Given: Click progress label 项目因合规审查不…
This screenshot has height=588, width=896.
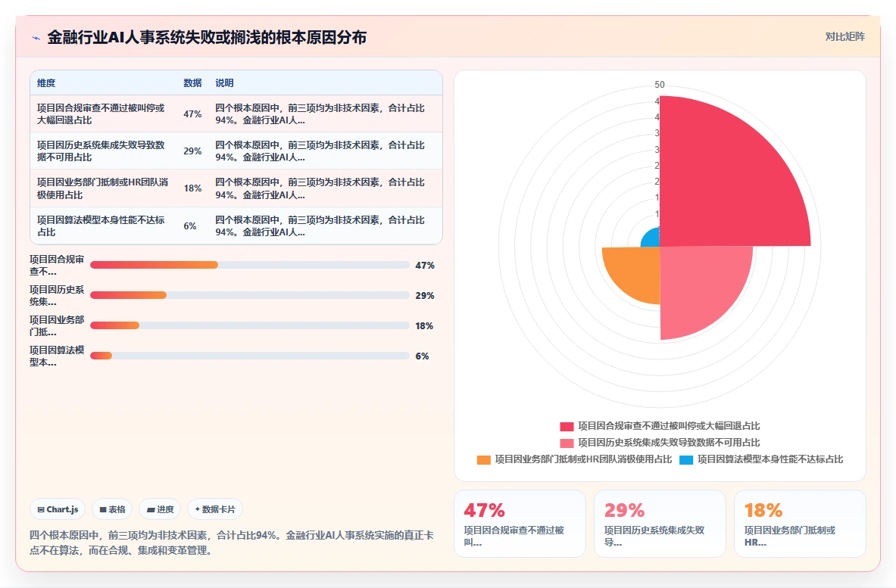Looking at the screenshot, I should (57, 265).
